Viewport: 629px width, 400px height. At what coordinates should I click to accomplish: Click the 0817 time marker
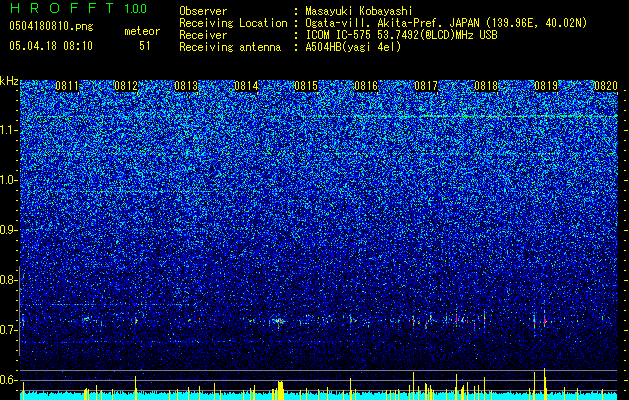(x=426, y=86)
